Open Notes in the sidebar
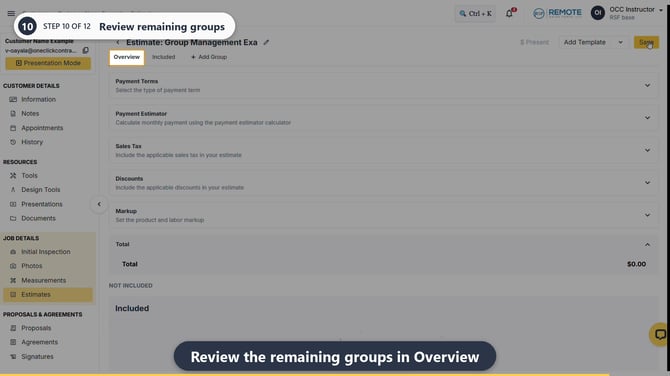 30,114
